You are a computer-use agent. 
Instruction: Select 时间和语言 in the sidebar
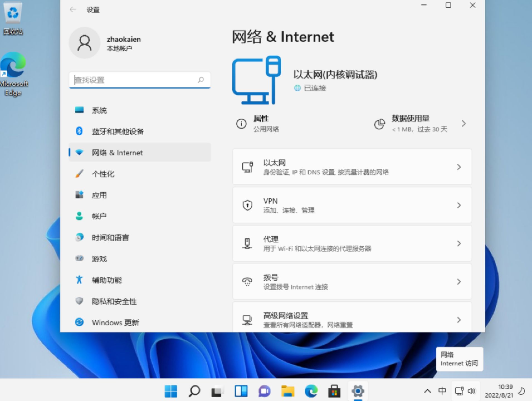pos(111,237)
